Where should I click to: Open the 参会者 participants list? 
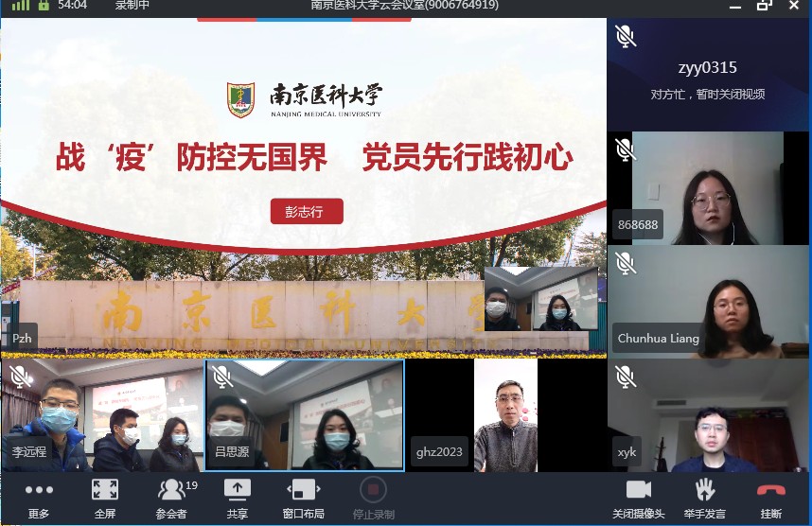click(172, 500)
